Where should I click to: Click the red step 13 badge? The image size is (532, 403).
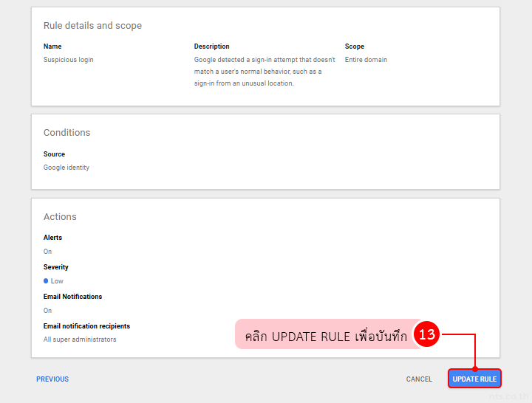[427, 335]
